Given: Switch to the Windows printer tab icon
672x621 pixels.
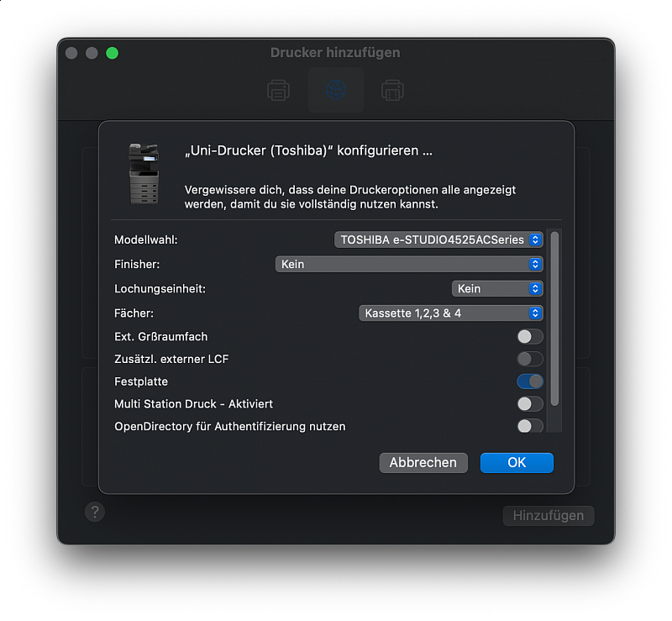Looking at the screenshot, I should (x=392, y=90).
